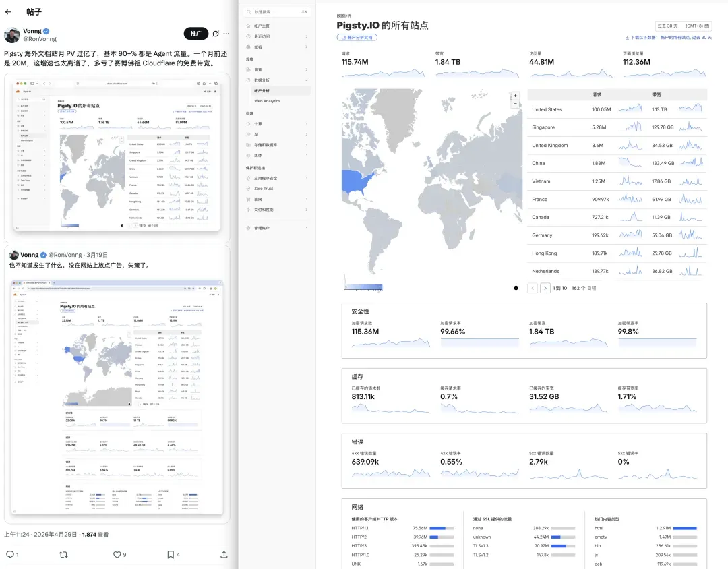Click the blue verified badge next to Vonng
This screenshot has width=728, height=569.
click(46, 31)
